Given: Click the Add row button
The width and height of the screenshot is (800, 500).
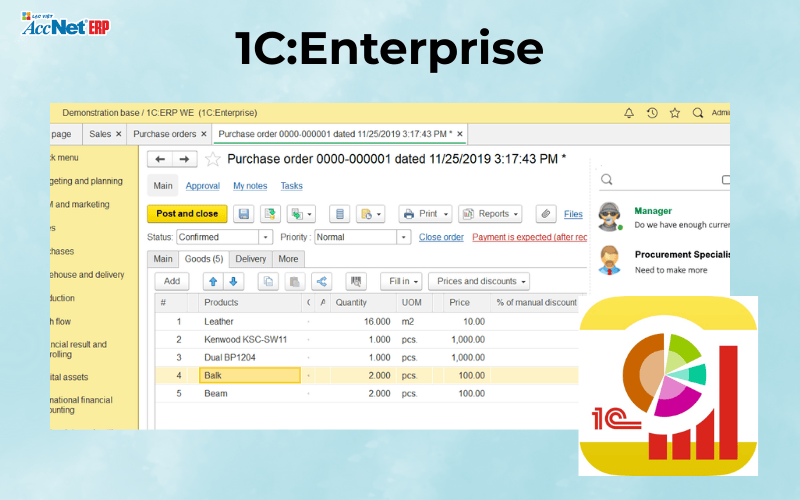Looking at the screenshot, I should point(172,281).
